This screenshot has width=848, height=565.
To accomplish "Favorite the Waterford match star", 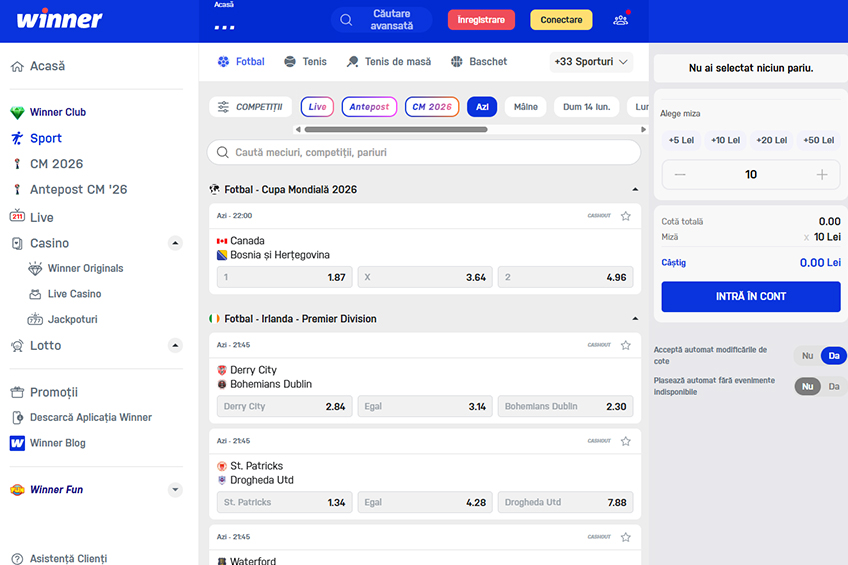I will click(626, 537).
